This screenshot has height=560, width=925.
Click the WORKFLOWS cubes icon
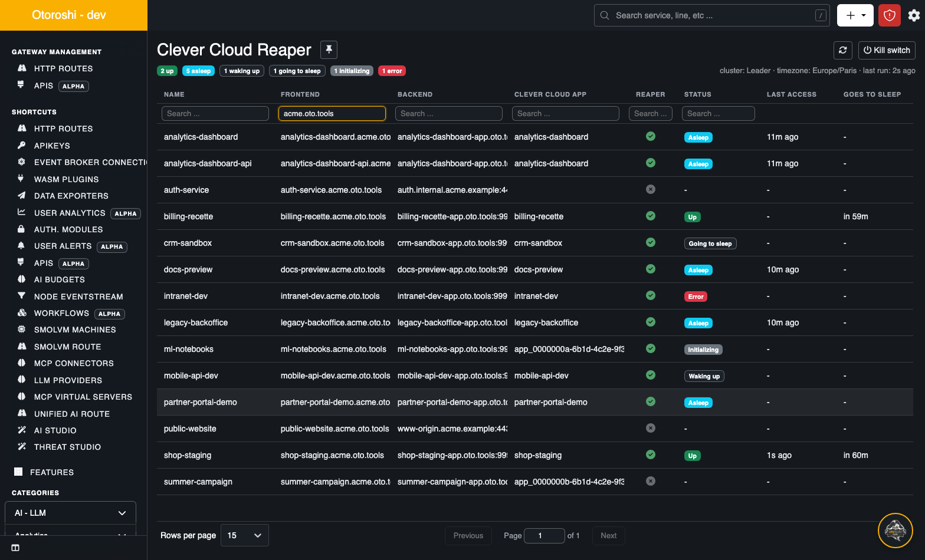pos(22,313)
